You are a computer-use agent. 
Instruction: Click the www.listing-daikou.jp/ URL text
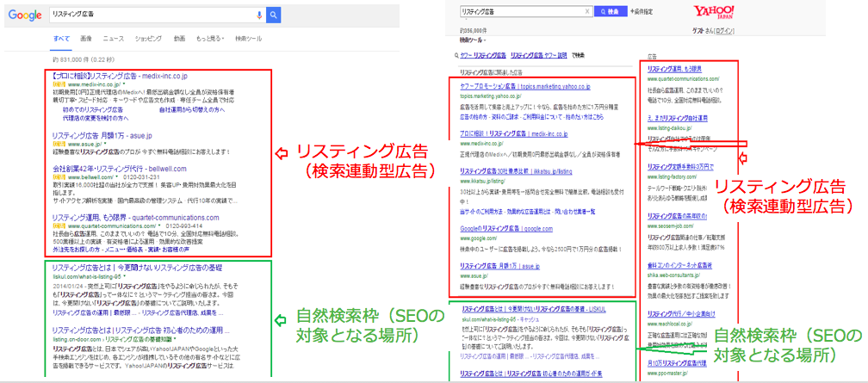pos(669,128)
